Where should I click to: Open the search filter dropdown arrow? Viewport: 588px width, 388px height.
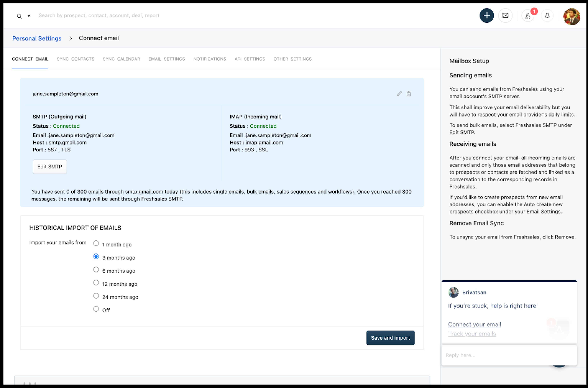coord(29,16)
